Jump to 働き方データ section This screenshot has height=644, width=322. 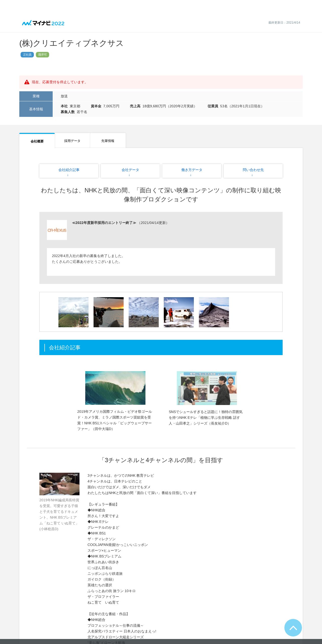192,171
